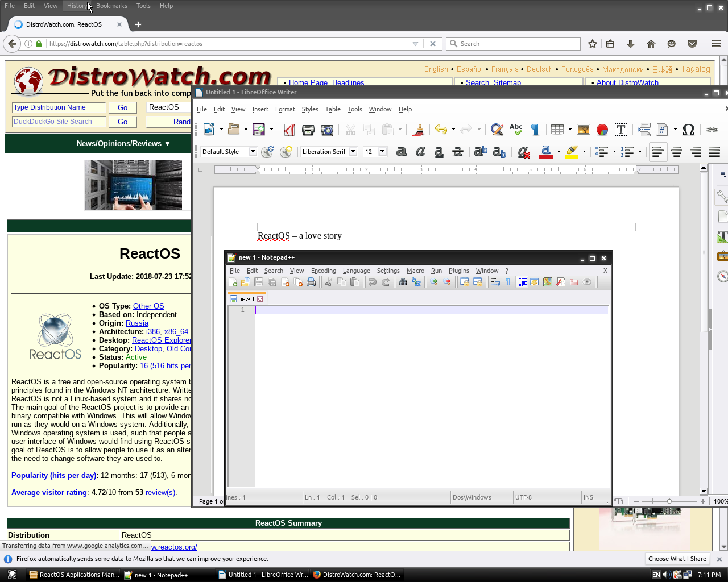
Task: Open Writer's Format menu
Action: (285, 109)
